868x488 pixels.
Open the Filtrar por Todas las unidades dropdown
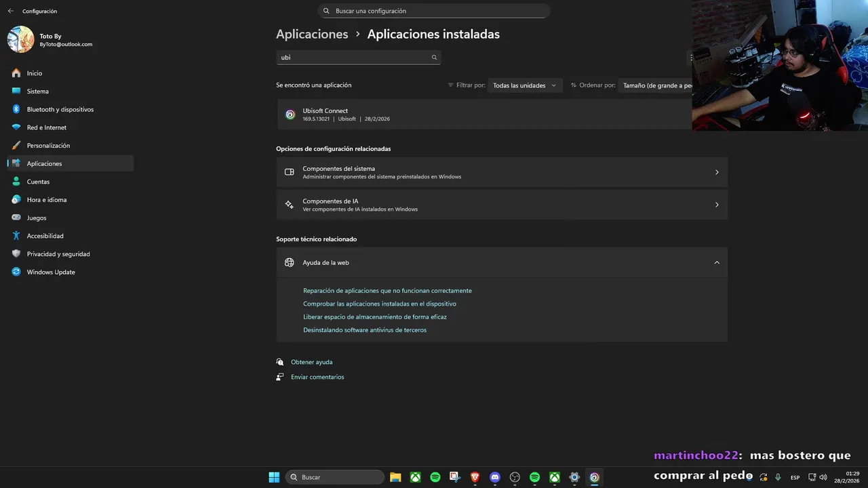[524, 85]
